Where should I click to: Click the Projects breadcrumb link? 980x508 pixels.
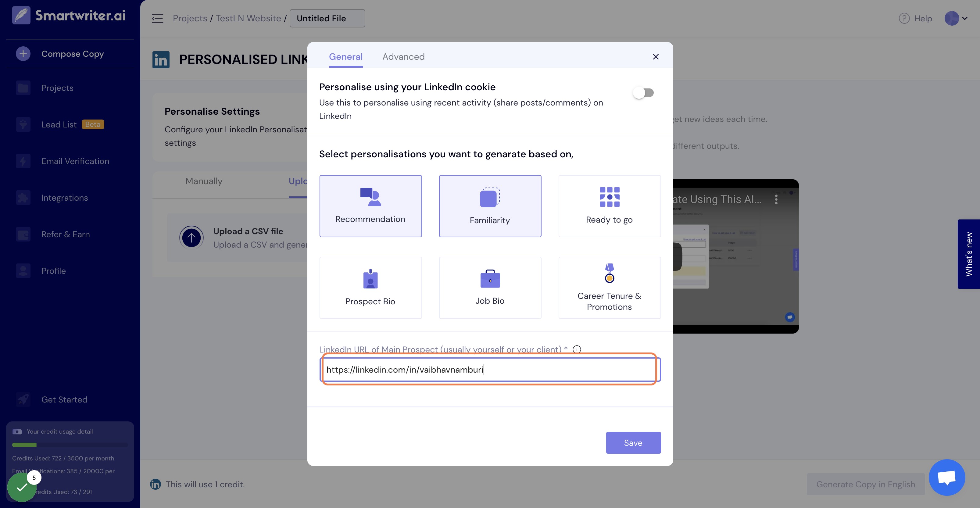click(190, 18)
